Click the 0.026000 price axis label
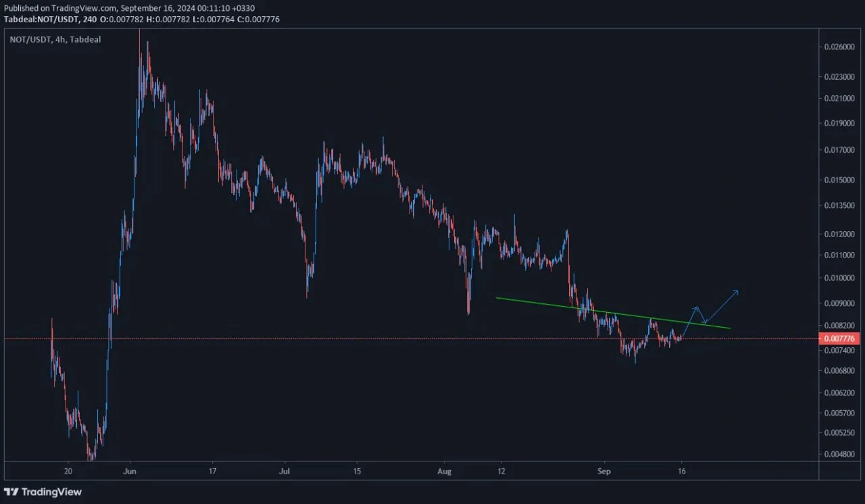Viewport: 865px width, 504px height. tap(840, 47)
